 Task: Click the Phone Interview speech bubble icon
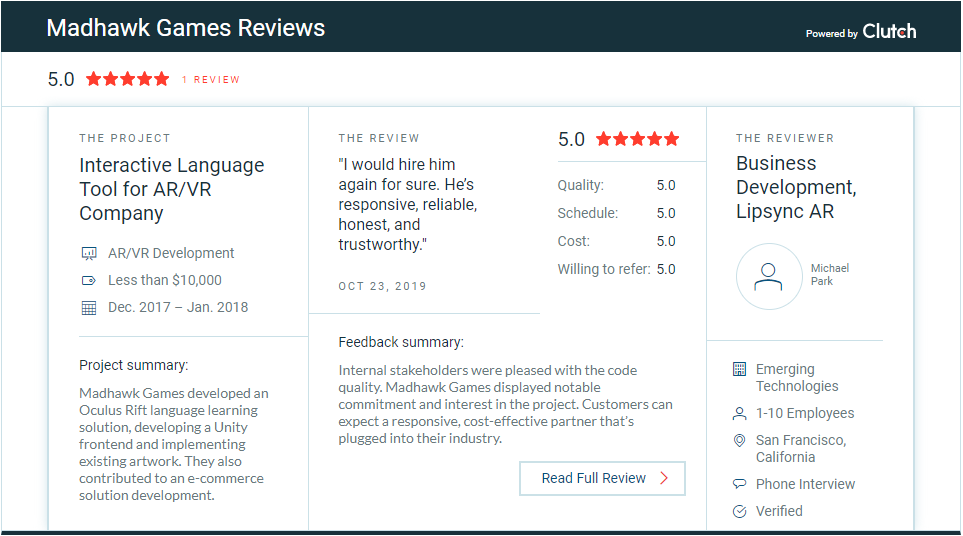point(739,484)
